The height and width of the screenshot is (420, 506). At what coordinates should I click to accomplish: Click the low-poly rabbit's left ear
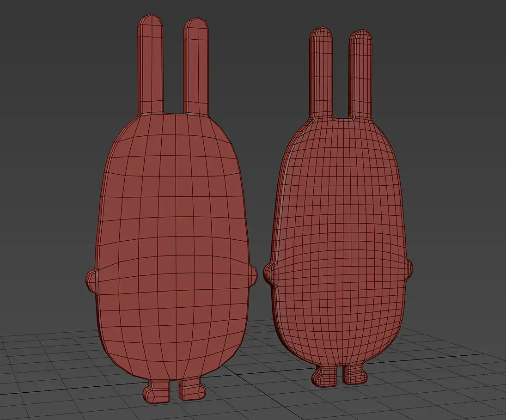tap(150, 64)
